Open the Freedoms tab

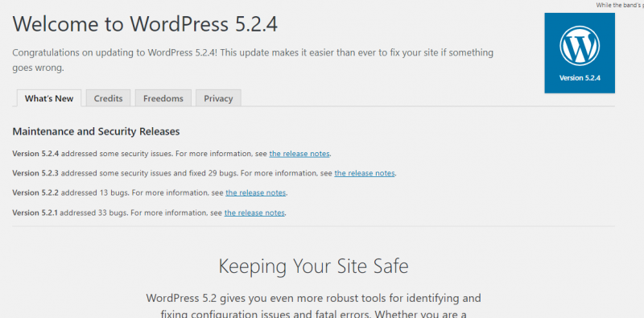click(163, 98)
